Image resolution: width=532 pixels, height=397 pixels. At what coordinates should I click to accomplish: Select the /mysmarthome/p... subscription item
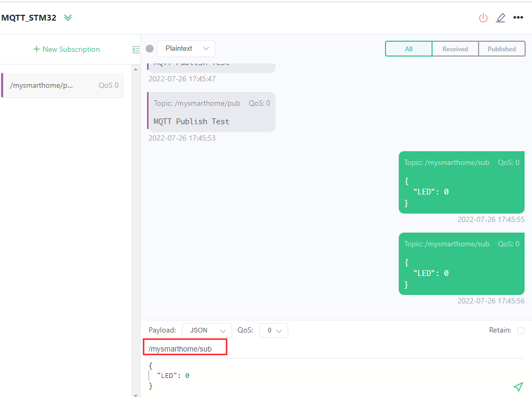click(63, 85)
